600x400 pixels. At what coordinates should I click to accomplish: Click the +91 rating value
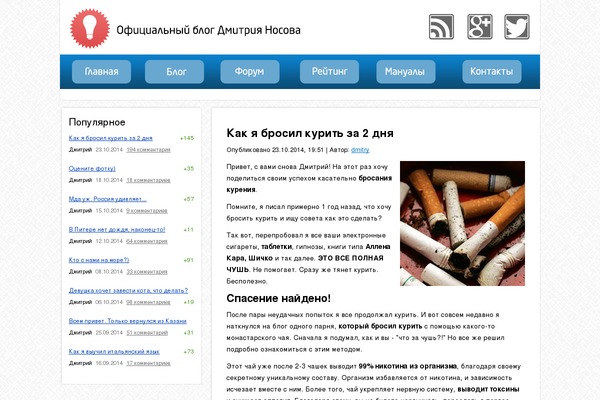coord(189,260)
